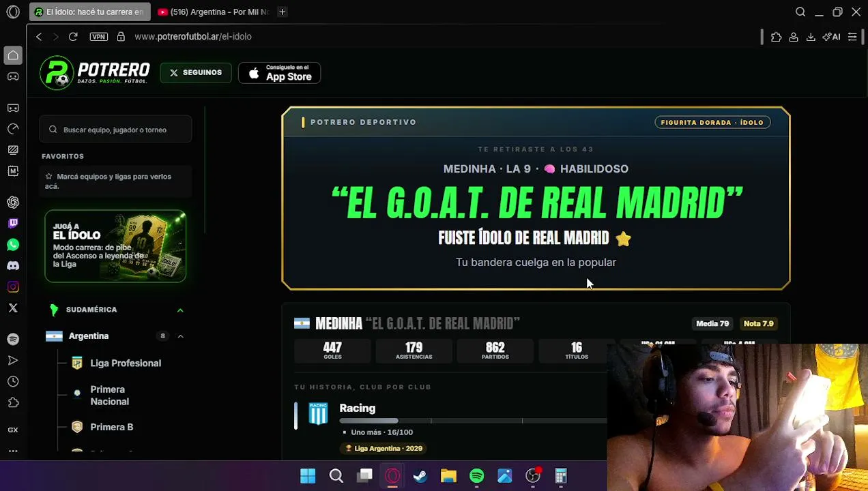Click the Figurita Dorada · Ídolo badge
Image resolution: width=868 pixels, height=491 pixels.
[712, 122]
